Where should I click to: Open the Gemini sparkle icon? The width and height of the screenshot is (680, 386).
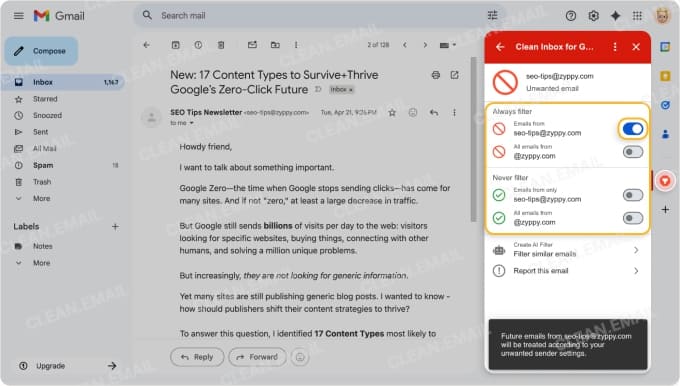[615, 16]
